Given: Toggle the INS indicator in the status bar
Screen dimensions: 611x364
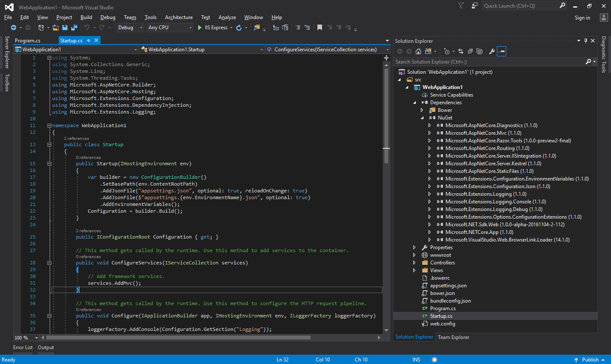Looking at the screenshot, I should click(x=416, y=359).
